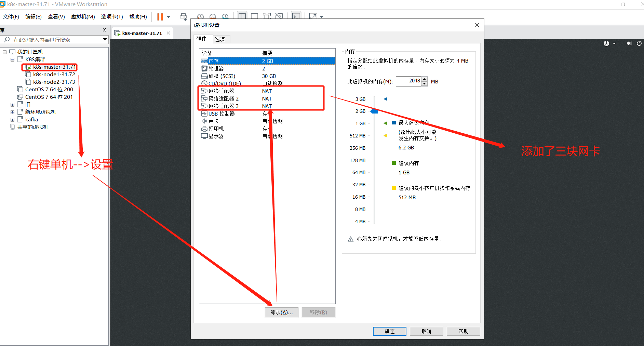644x346 pixels.
Task: Click the Send Ctrl+Alt+Del toolbar icon
Action: point(184,17)
